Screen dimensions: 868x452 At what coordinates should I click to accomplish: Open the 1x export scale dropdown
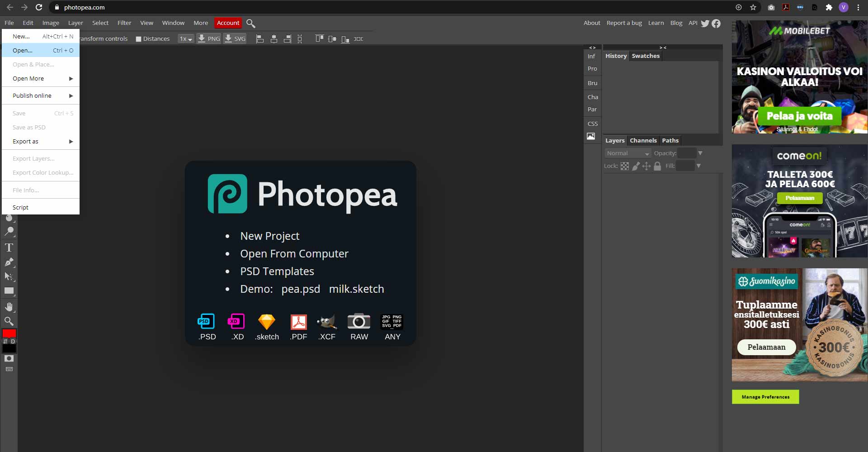coord(186,39)
